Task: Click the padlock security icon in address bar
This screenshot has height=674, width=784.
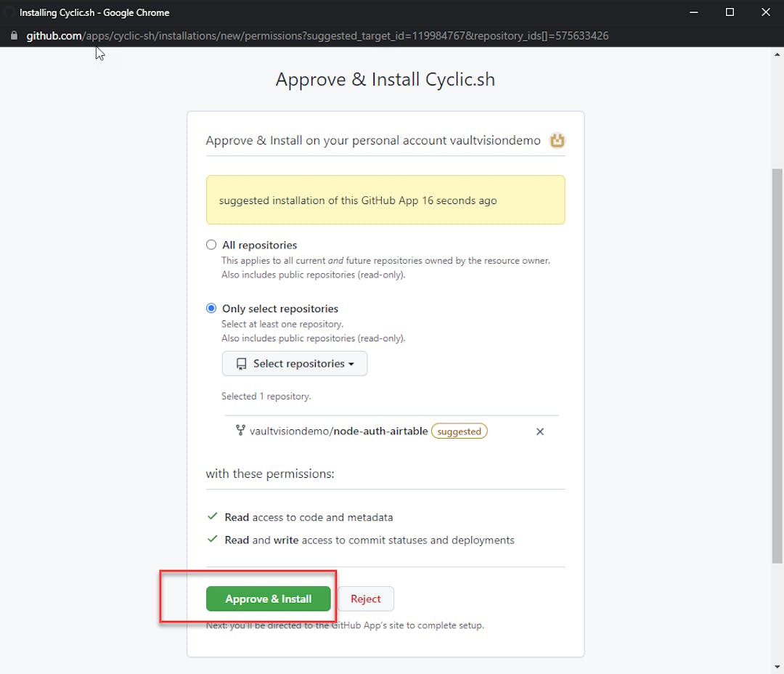Action: tap(13, 36)
